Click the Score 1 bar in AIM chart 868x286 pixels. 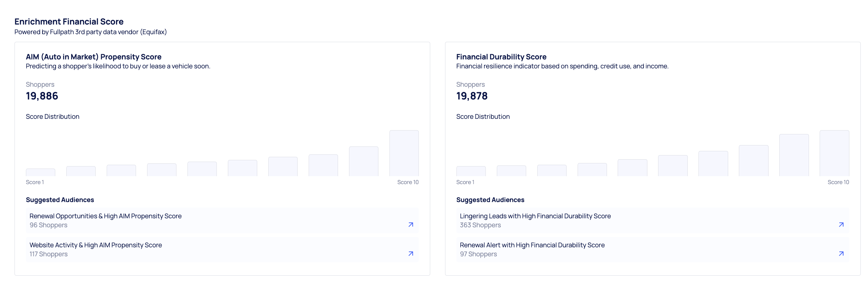pyautogui.click(x=40, y=172)
